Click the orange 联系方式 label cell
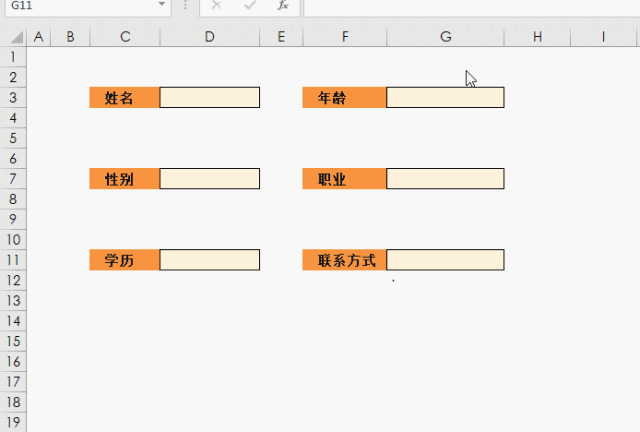This screenshot has height=432, width=640. point(345,260)
